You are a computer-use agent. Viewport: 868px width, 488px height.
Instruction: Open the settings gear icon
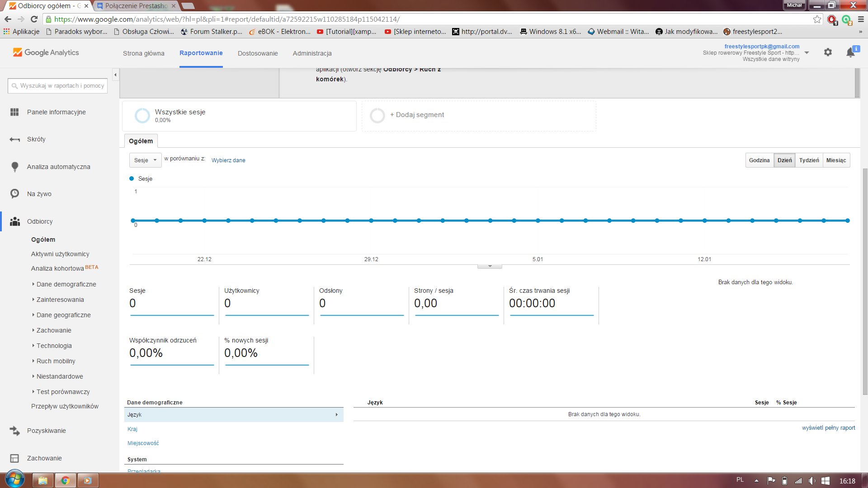pos(828,52)
